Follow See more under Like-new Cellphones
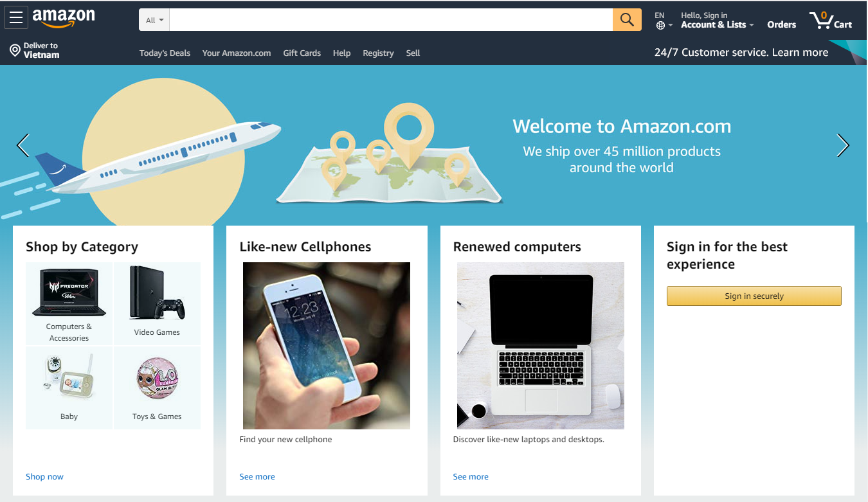This screenshot has height=502, width=868. point(257,477)
